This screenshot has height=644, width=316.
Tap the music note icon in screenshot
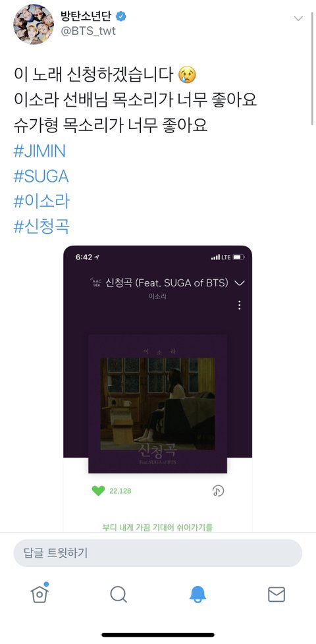point(219,491)
